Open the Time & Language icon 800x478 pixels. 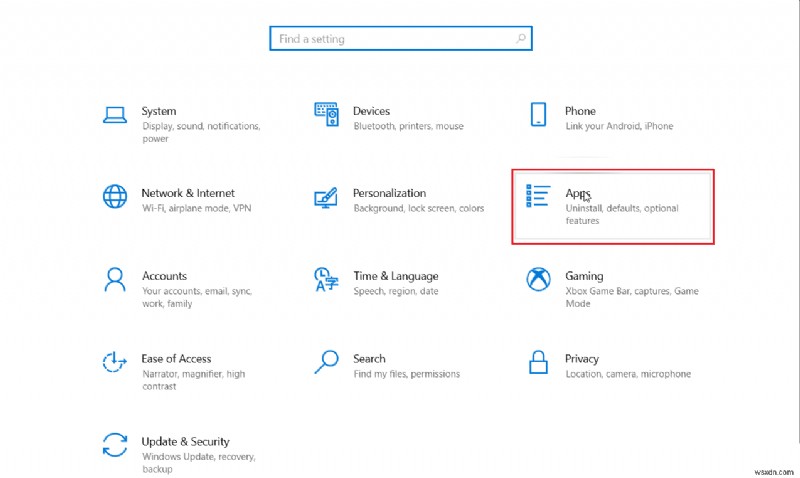pos(327,279)
